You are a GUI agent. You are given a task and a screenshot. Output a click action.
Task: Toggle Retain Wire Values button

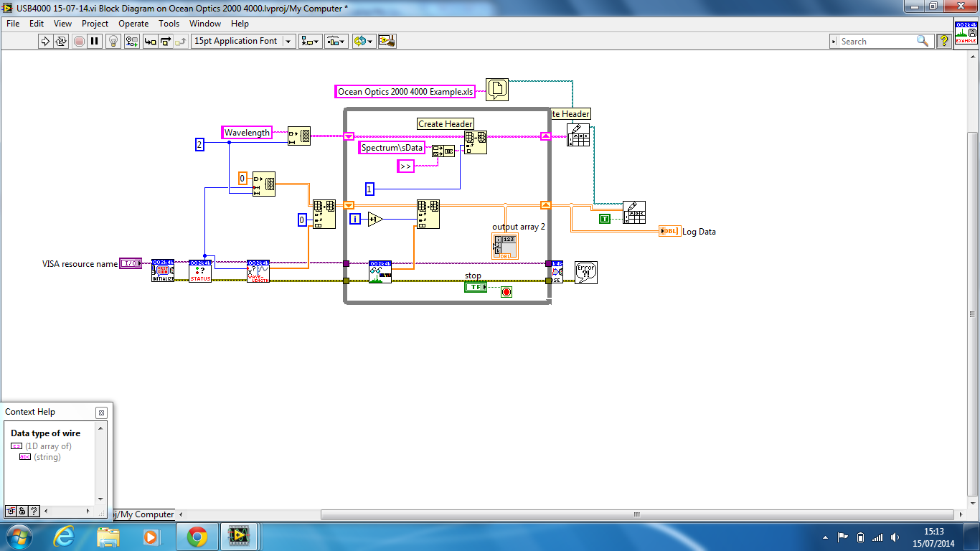(x=132, y=41)
